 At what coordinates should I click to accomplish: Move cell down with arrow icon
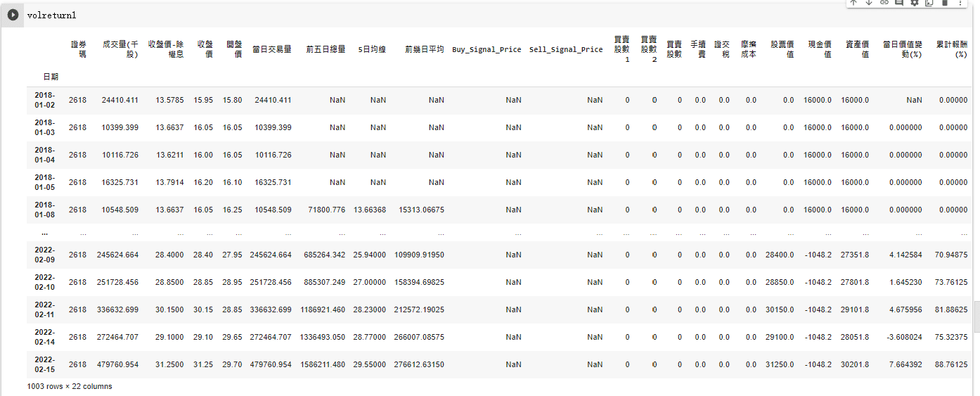tap(869, 3)
